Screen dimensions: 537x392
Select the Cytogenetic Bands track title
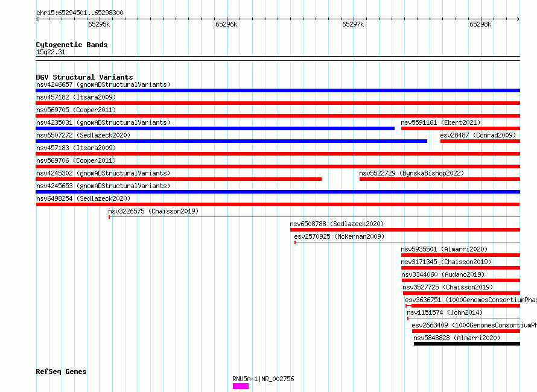[x=72, y=45]
